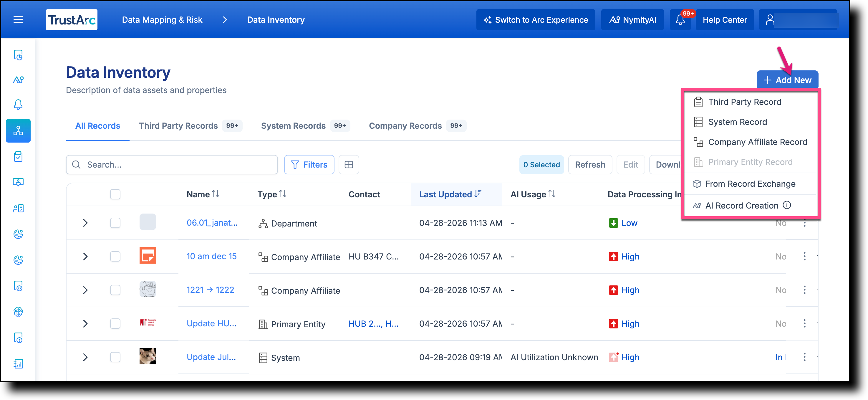
Task: Click Switch to Arc Experience button
Action: click(x=535, y=20)
